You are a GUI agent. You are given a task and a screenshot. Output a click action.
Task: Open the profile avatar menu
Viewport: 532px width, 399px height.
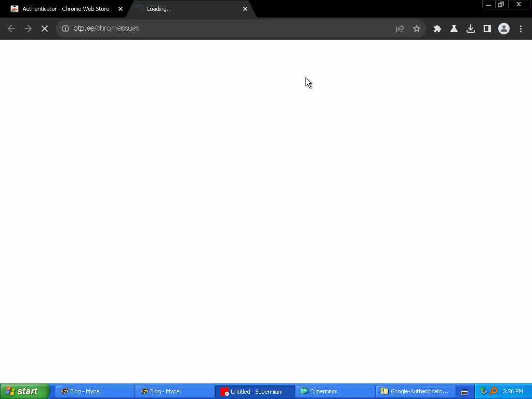(x=504, y=29)
